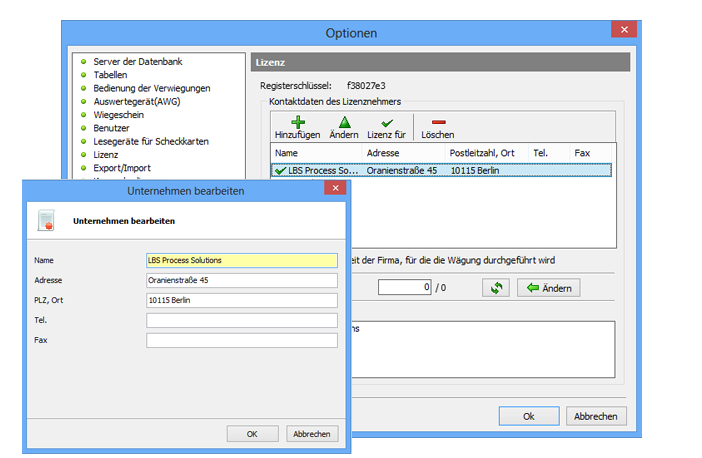This screenshot has width=702, height=458.
Task: Click the empty Tel. input field
Action: (241, 320)
